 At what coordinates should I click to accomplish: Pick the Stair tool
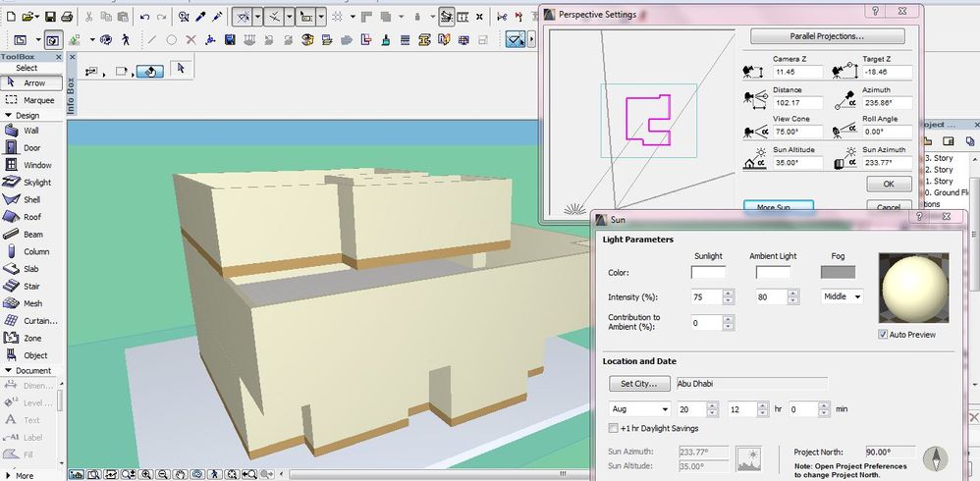pyautogui.click(x=29, y=286)
